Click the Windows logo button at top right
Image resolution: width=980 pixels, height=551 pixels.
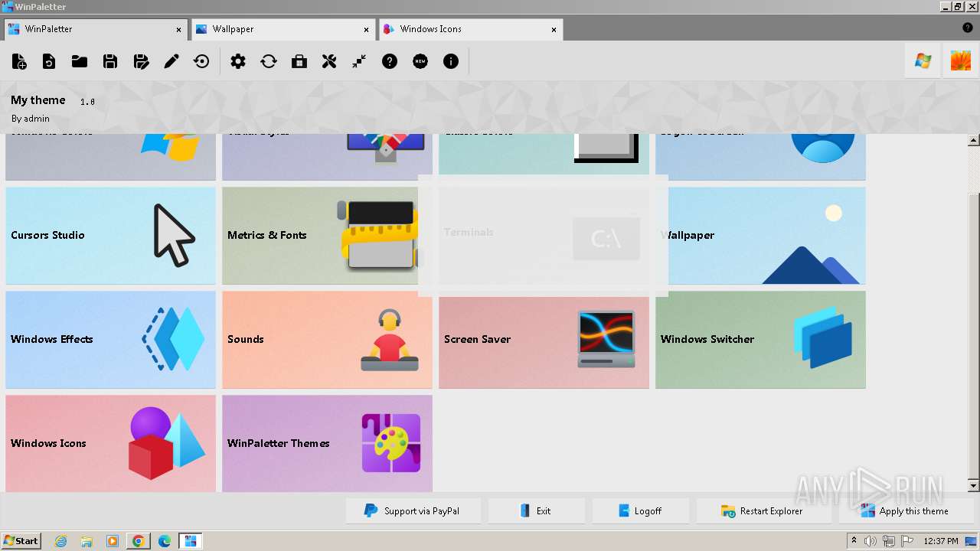tap(923, 61)
